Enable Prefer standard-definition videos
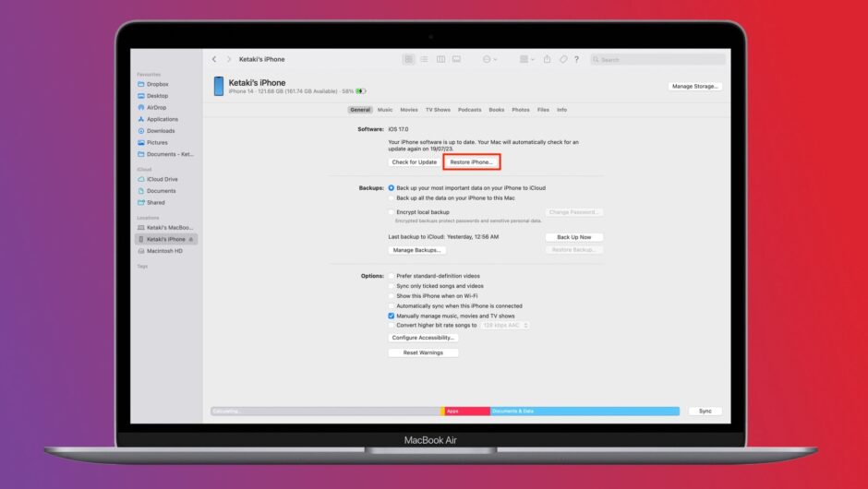This screenshot has width=868, height=489. pyautogui.click(x=392, y=276)
